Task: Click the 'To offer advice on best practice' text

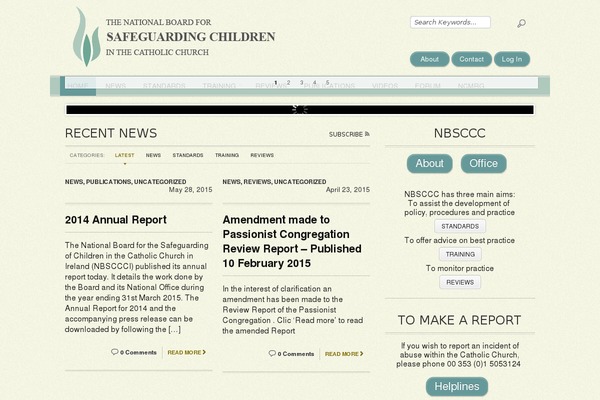Action: [x=460, y=240]
